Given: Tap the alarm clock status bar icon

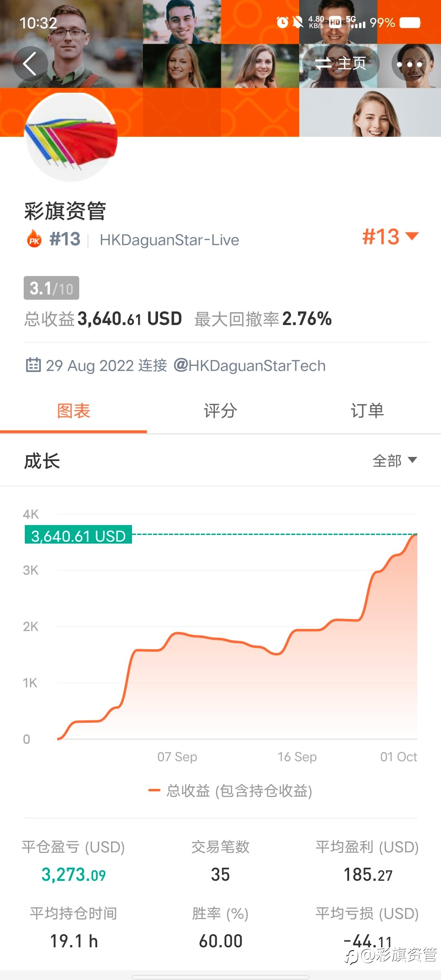Looking at the screenshot, I should tap(282, 22).
